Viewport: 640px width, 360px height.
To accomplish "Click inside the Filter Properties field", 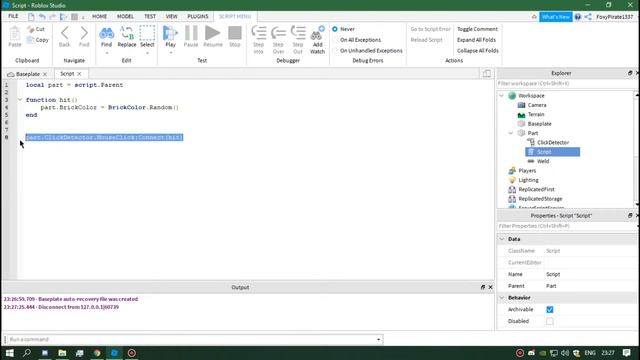I will [565, 226].
